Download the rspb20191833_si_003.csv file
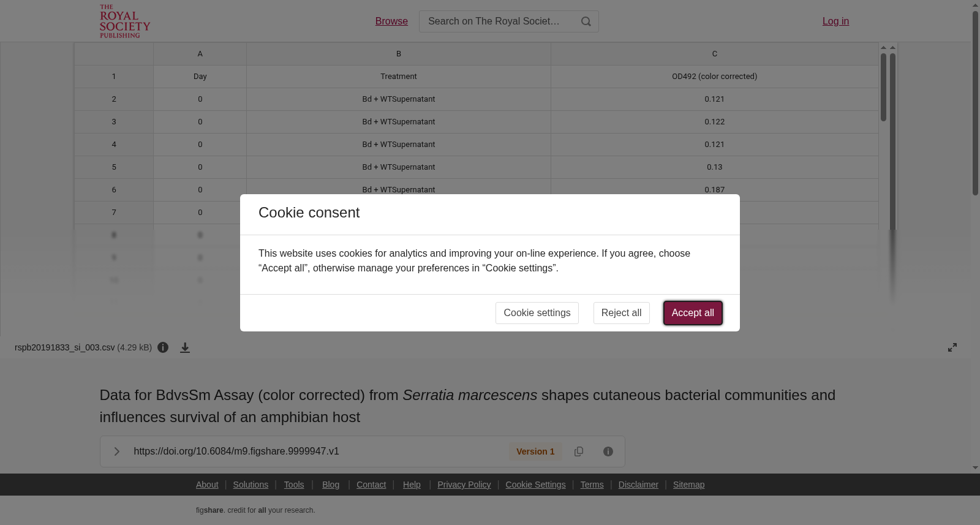The image size is (980, 525). click(185, 347)
